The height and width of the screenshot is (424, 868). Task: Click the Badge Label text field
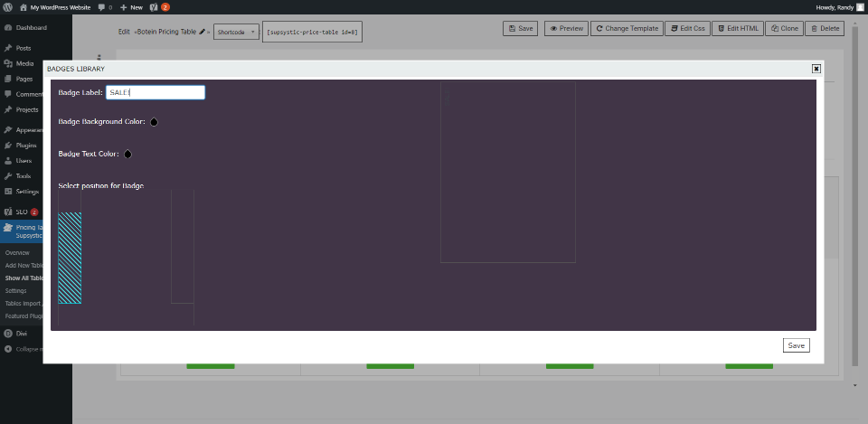tap(156, 92)
